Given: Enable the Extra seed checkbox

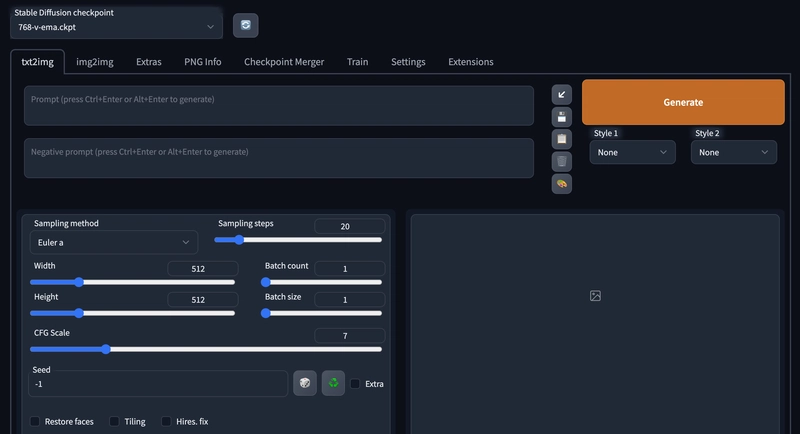Looking at the screenshot, I should pyautogui.click(x=355, y=384).
